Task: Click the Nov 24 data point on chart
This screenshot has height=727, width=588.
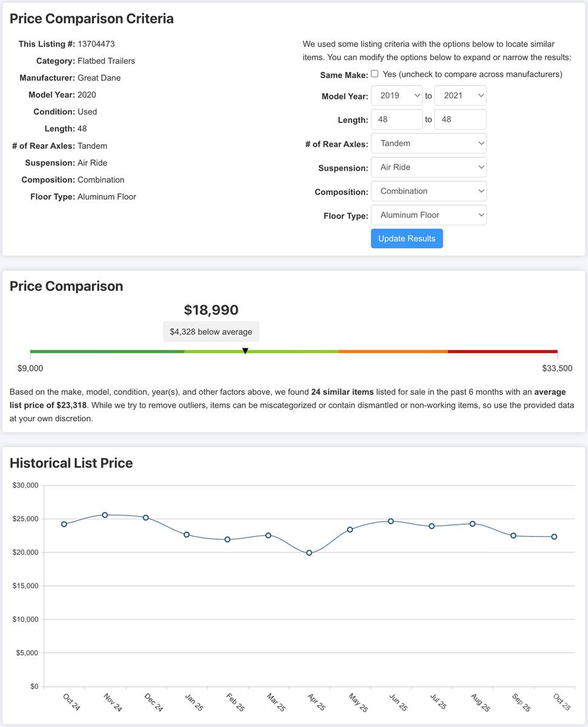Action: pos(105,515)
